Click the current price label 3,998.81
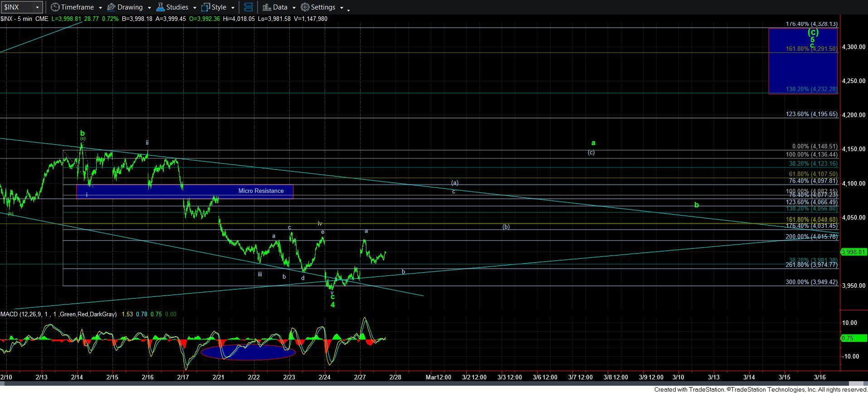The width and height of the screenshot is (868, 393). [x=853, y=252]
